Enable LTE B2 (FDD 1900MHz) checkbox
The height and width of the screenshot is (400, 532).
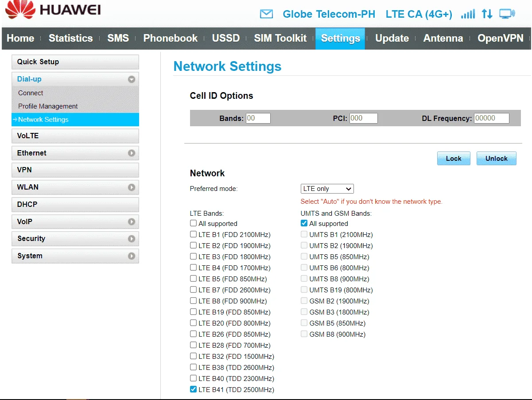pos(193,245)
